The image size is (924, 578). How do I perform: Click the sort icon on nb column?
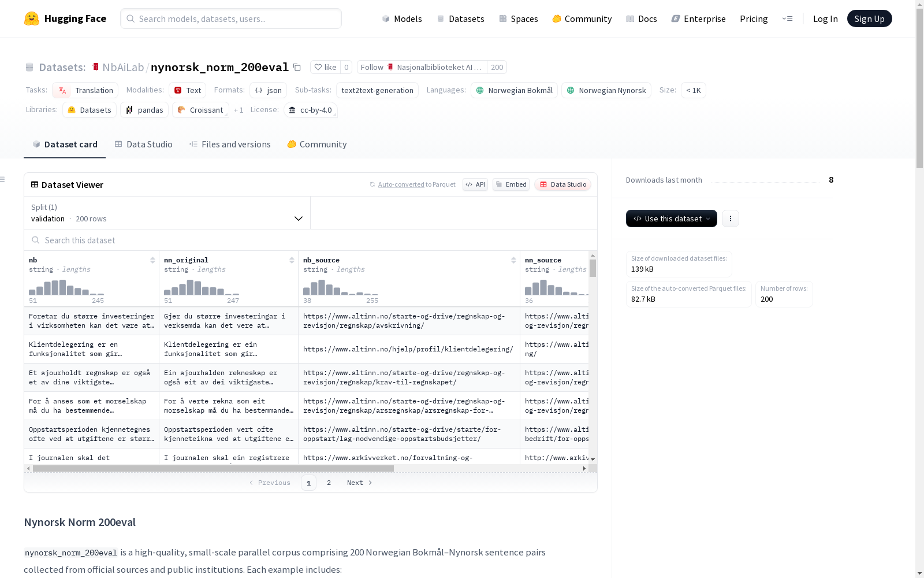click(152, 260)
